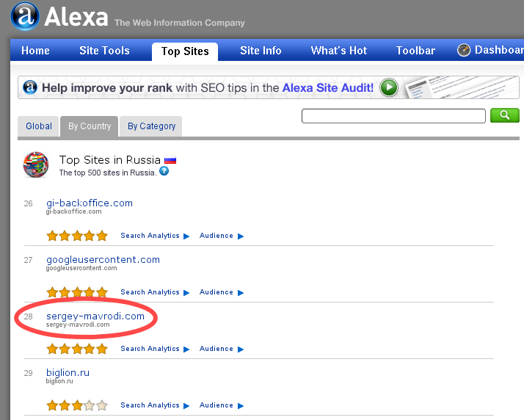Focus the site search text field
Image resolution: width=524 pixels, height=420 pixels.
coord(393,116)
